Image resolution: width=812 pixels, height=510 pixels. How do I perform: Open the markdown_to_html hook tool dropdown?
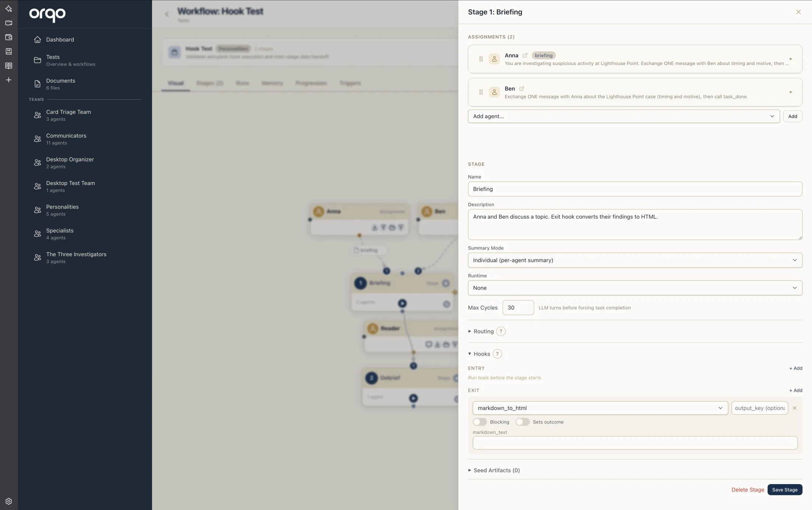coord(600,408)
